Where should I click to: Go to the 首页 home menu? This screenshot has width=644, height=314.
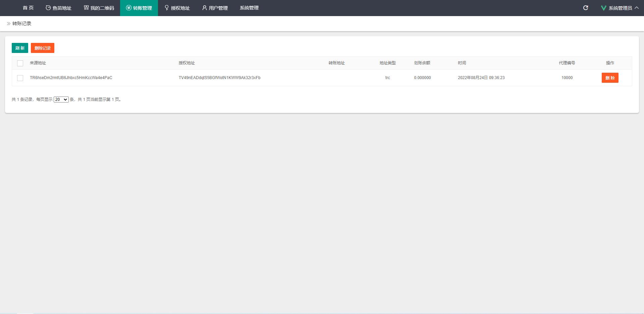pos(28,8)
